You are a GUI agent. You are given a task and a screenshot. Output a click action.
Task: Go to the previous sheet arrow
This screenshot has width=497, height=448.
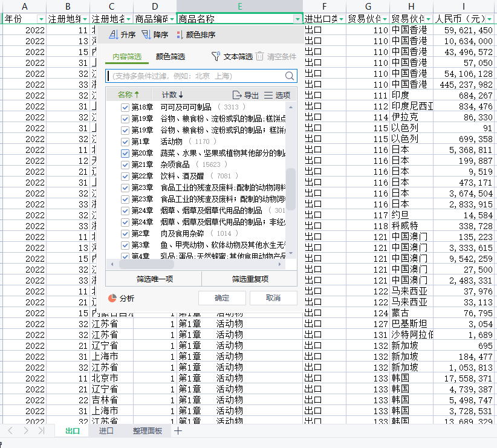tap(10, 430)
